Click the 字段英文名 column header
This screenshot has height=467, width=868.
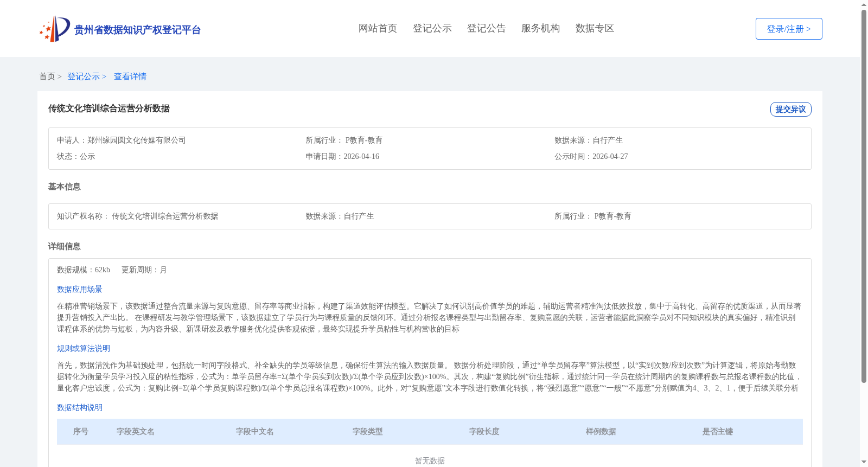coord(136,432)
